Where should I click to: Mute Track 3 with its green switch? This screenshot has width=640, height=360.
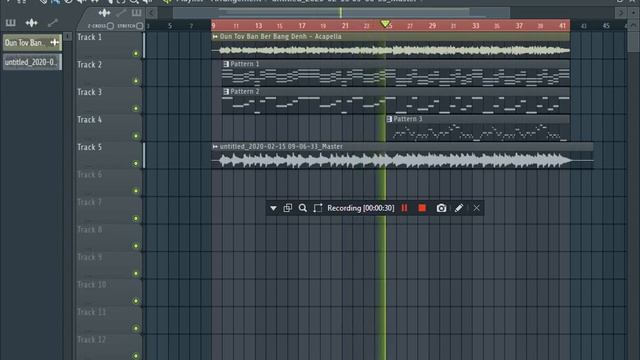coord(136,109)
